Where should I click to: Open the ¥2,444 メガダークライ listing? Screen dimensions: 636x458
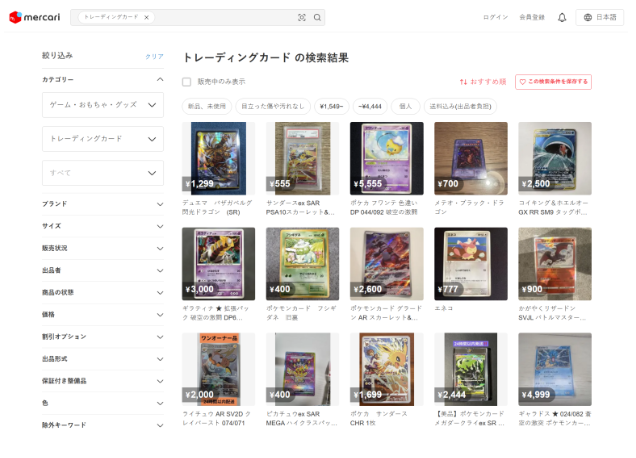coord(471,370)
